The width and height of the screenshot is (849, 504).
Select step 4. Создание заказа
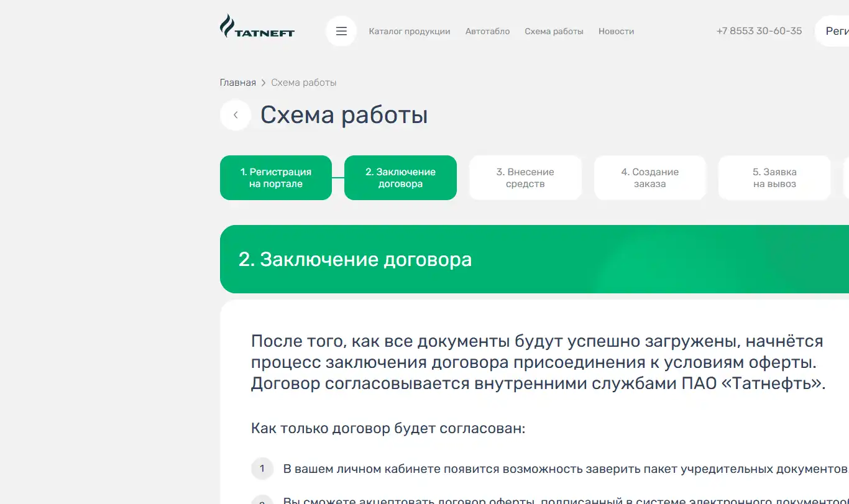[650, 178]
